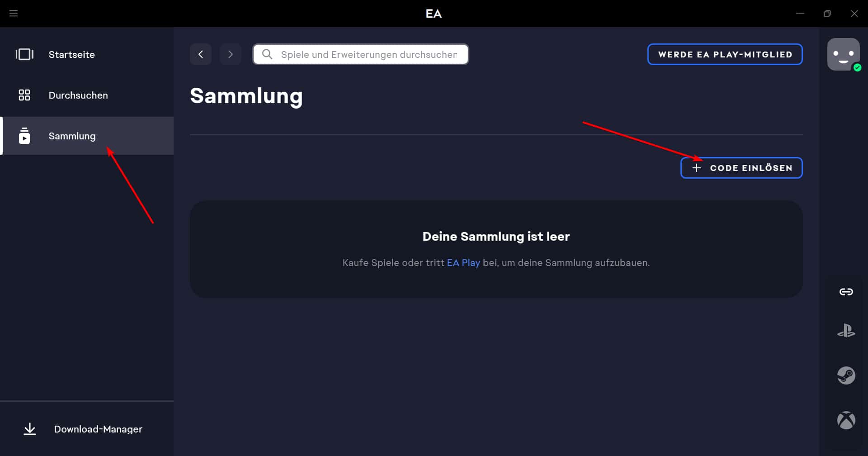Click the Code einlösen button

[741, 168]
